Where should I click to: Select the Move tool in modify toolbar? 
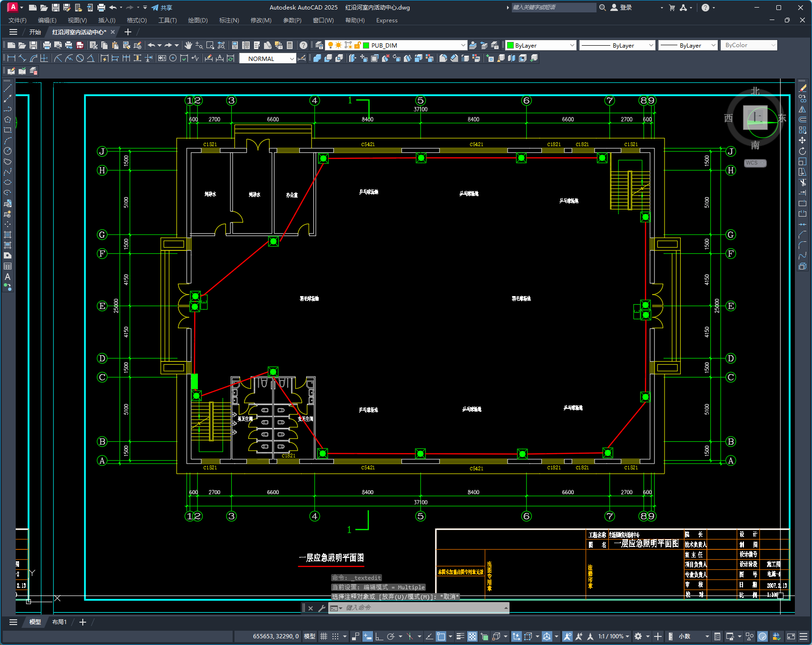pos(802,140)
